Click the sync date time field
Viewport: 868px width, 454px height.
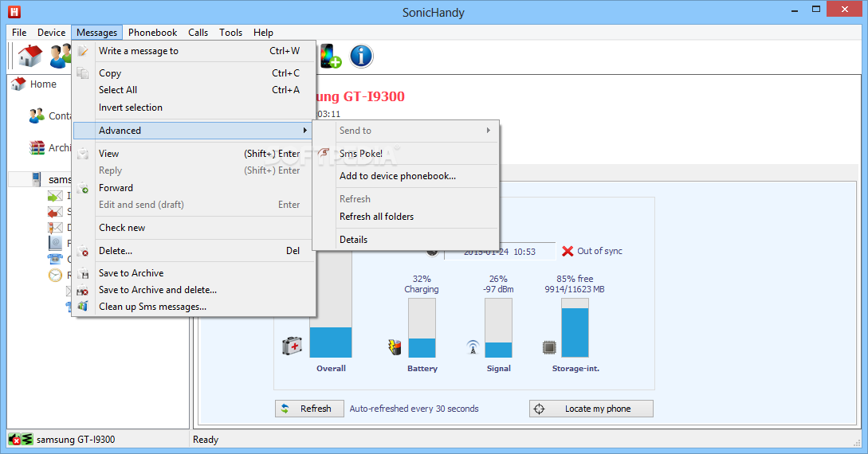(x=499, y=252)
